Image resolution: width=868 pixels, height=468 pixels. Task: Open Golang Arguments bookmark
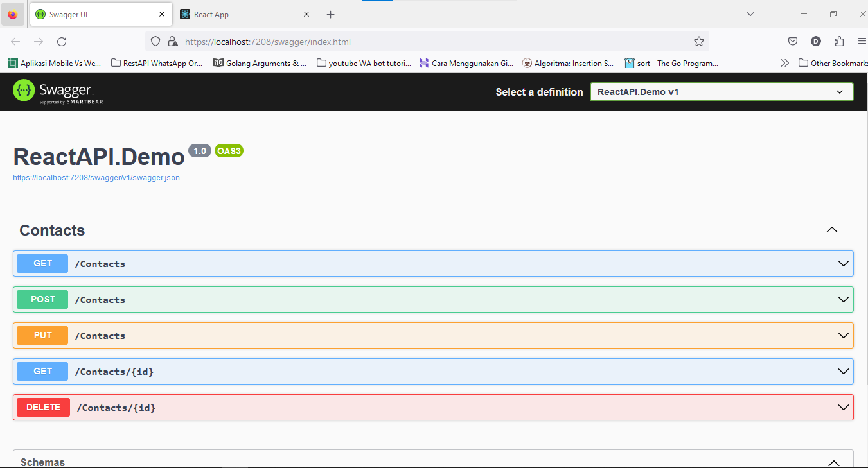[x=260, y=63]
